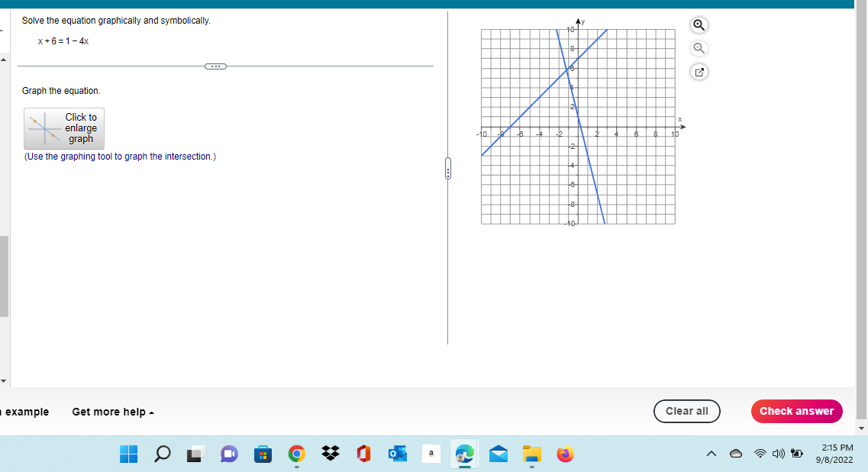Viewport: 868px width, 472px height.
Task: Collapse the Get more help menu
Action: 111,412
